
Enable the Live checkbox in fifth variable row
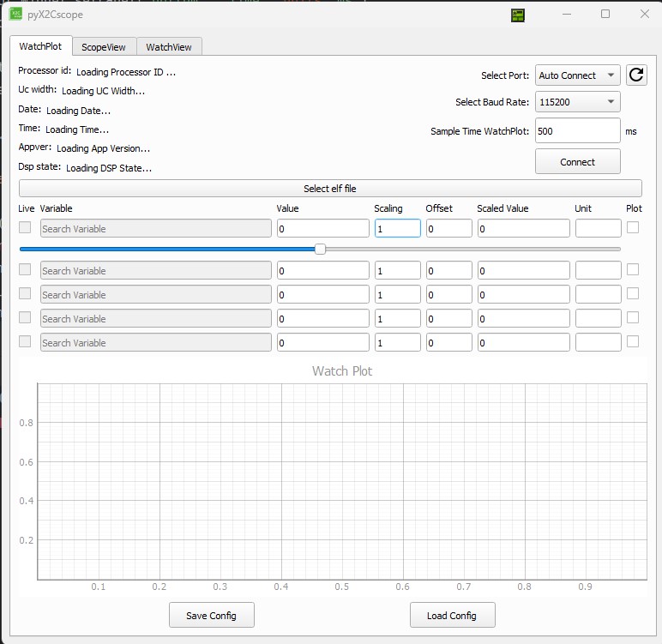25,341
